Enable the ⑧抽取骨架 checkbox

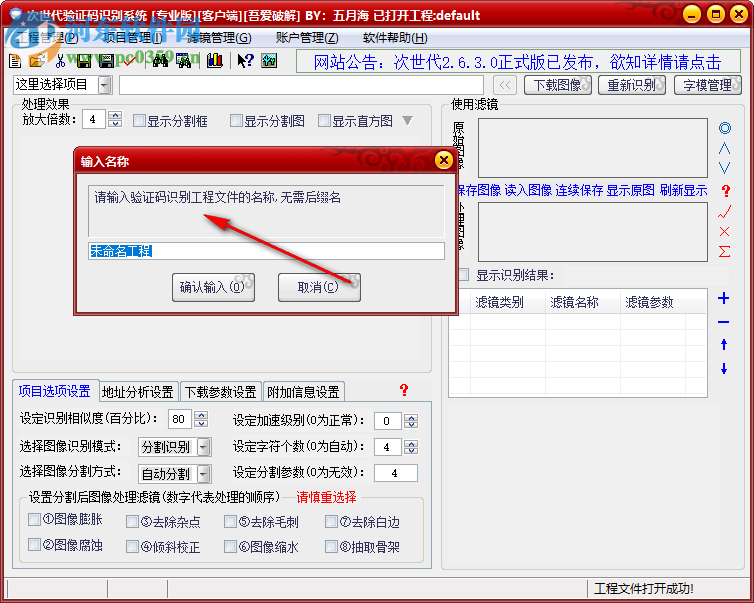click(331, 547)
